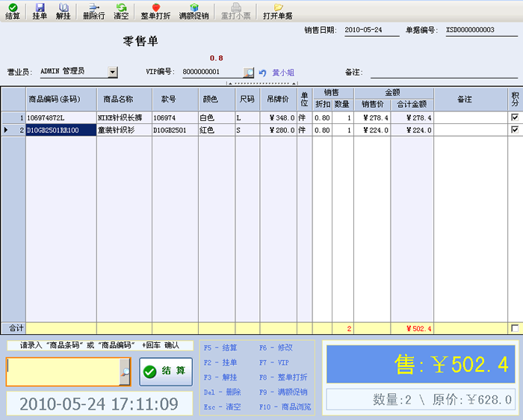
Task: Toggle 积分 checkbox for NIKE针织长裤 row
Action: tap(515, 117)
